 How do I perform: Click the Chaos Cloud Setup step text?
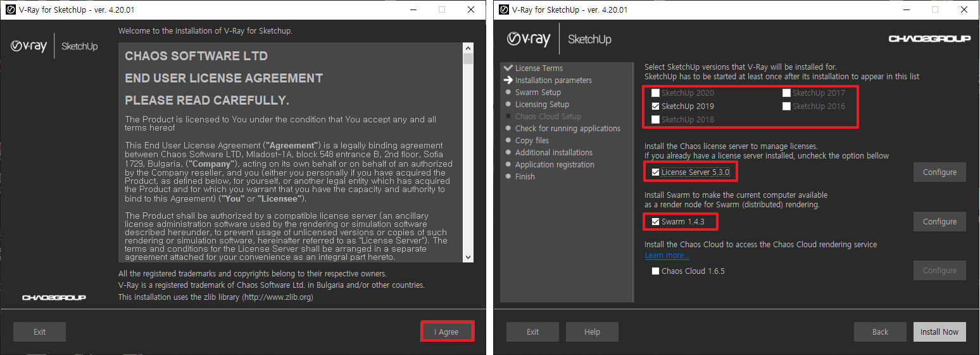click(x=548, y=116)
